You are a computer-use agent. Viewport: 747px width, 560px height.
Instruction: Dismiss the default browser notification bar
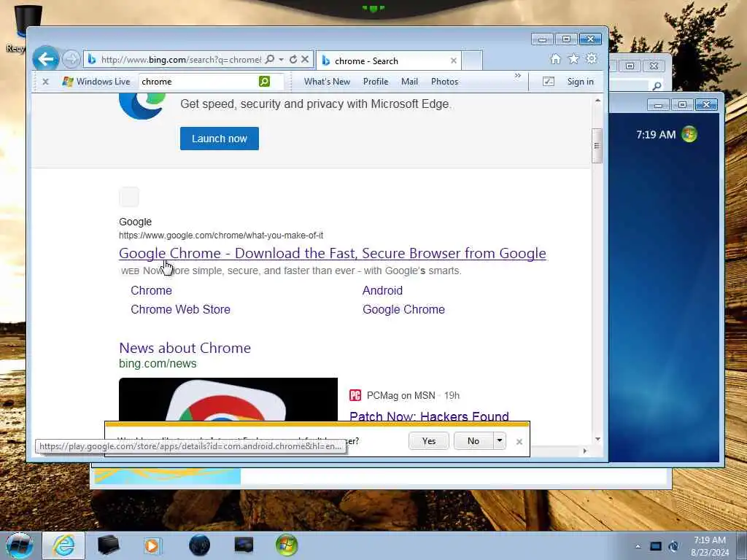519,442
